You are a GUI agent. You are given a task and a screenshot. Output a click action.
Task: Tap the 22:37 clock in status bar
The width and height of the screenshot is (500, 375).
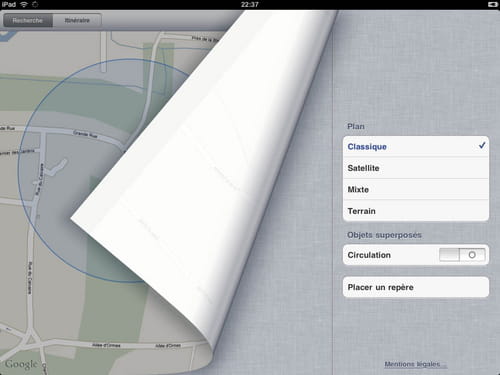tap(250, 4)
